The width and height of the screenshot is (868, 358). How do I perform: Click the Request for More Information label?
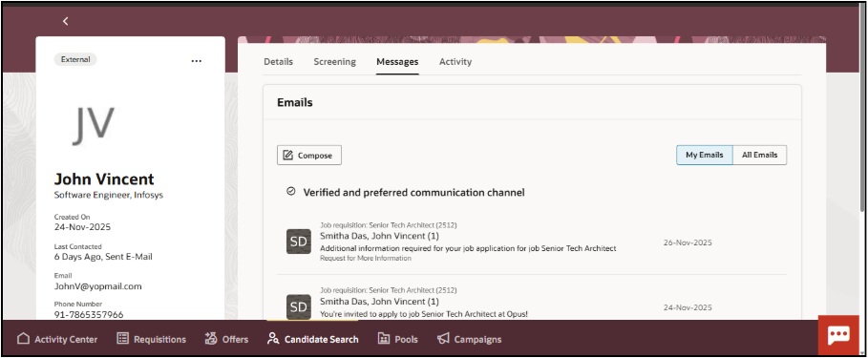(x=366, y=259)
